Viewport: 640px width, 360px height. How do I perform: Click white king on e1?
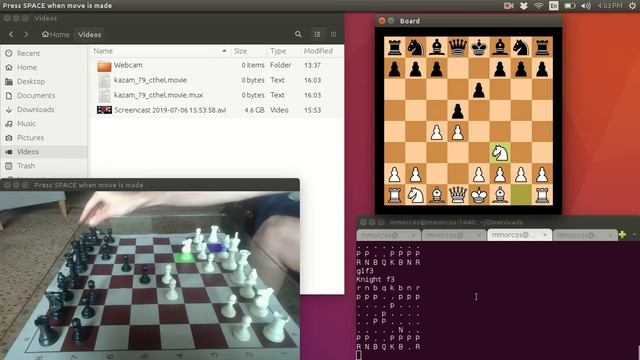coord(479,195)
